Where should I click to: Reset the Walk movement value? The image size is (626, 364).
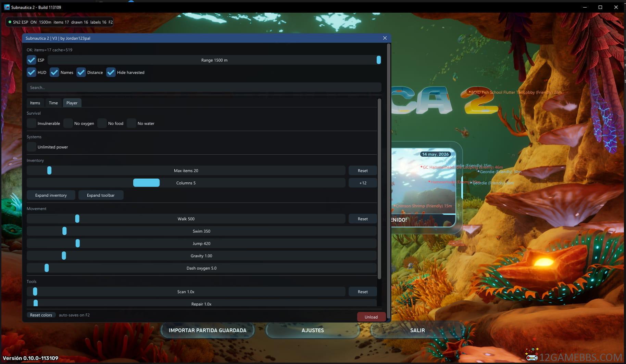coord(363,219)
